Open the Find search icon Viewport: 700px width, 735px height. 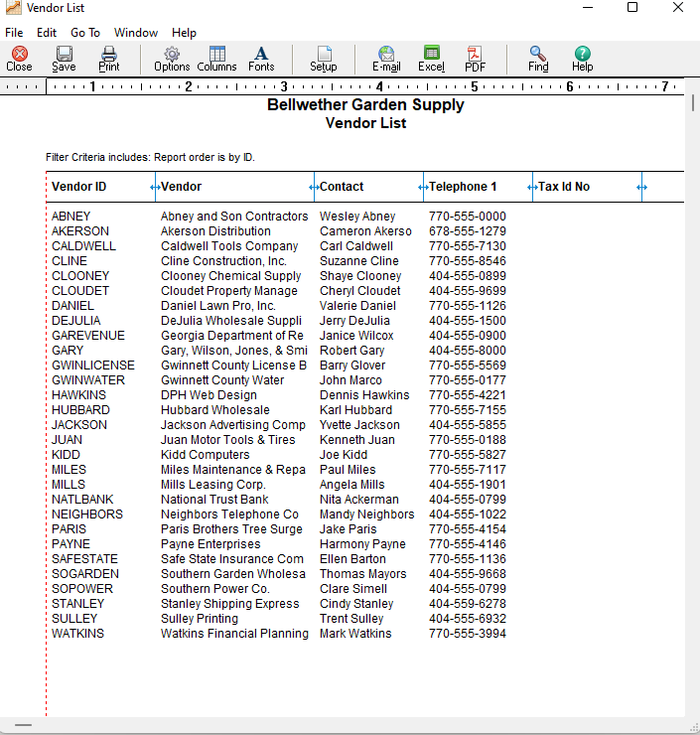538,59
